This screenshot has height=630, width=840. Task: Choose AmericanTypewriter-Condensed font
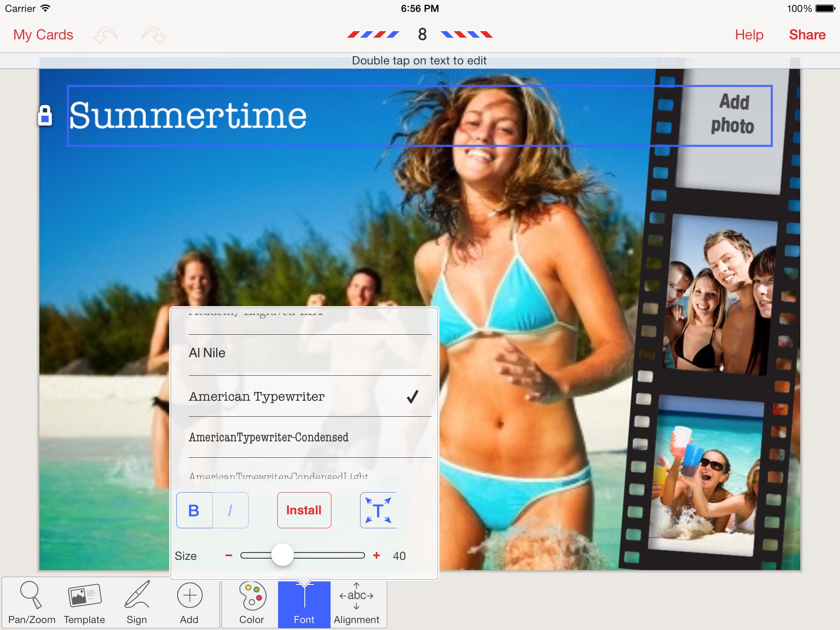[310, 437]
